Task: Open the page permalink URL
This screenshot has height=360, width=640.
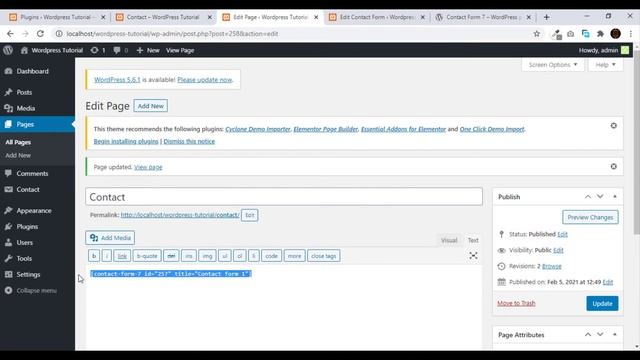Action: coord(180,215)
